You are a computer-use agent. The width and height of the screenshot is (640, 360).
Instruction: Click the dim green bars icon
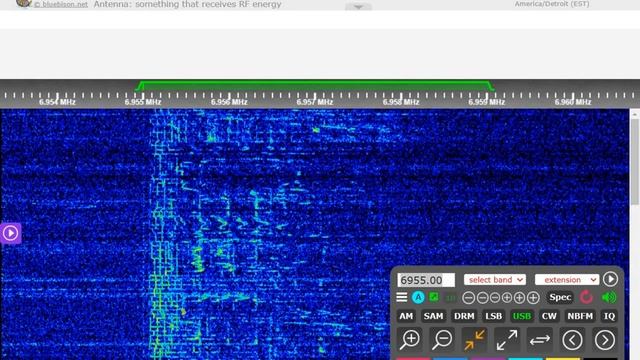[451, 298]
